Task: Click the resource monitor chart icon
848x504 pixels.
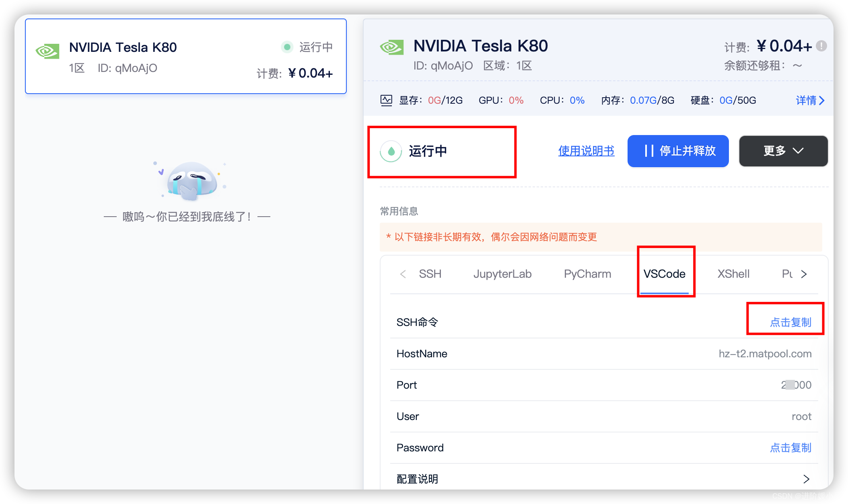Action: pos(386,100)
